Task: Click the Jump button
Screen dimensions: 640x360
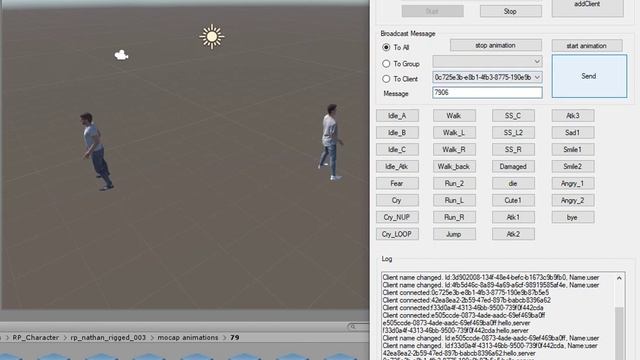Action: (454, 234)
